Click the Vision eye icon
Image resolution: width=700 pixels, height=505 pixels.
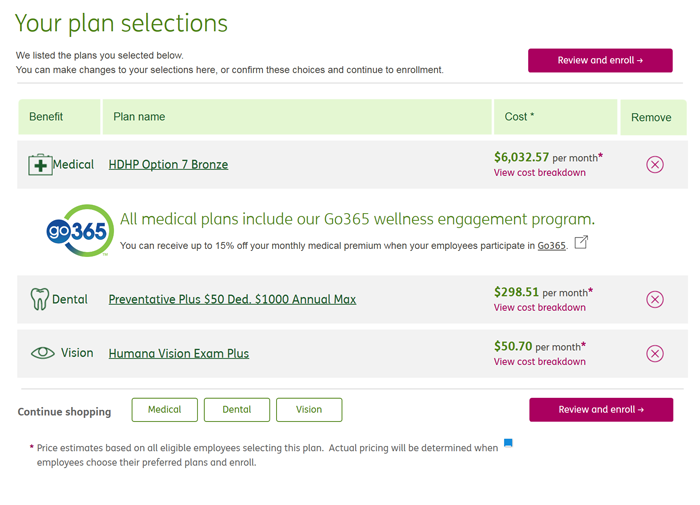[42, 353]
